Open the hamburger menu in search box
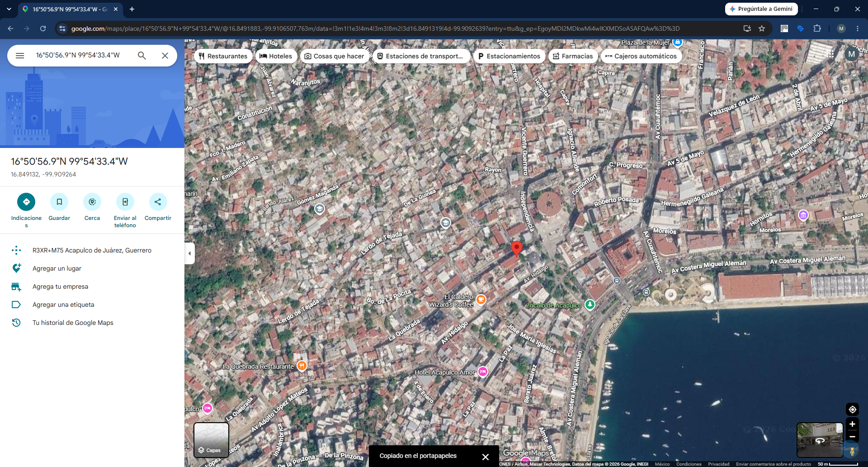This screenshot has width=868, height=467. (20, 56)
